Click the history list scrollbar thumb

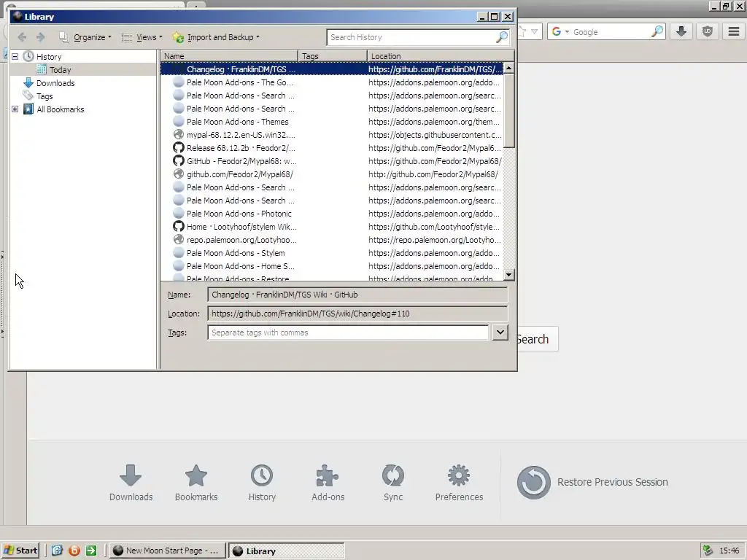pos(508,111)
